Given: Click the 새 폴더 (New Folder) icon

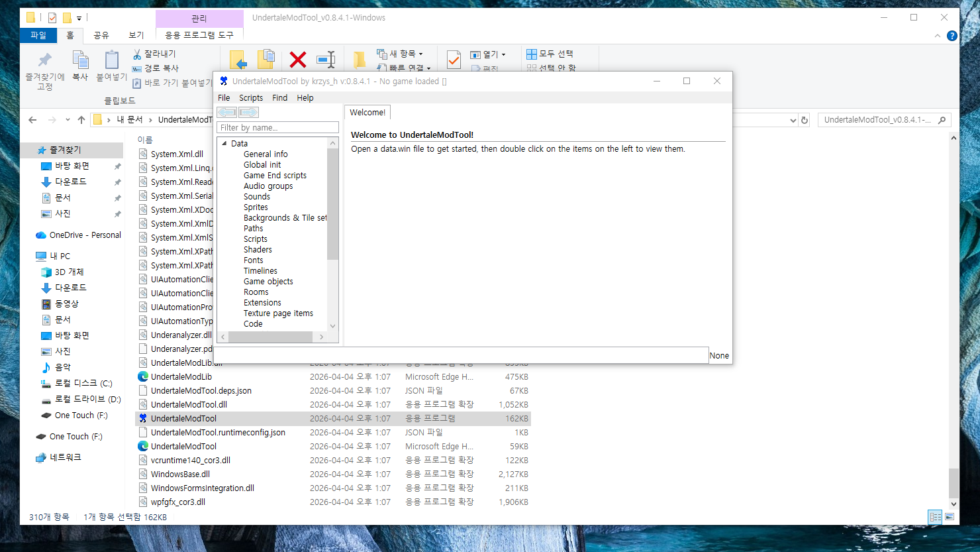Looking at the screenshot, I should click(358, 59).
